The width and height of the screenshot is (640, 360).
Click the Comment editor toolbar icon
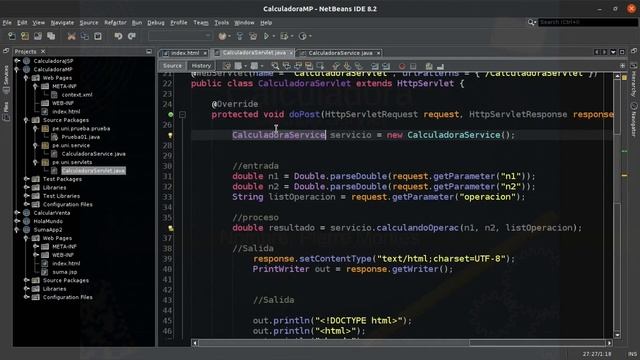pos(429,66)
